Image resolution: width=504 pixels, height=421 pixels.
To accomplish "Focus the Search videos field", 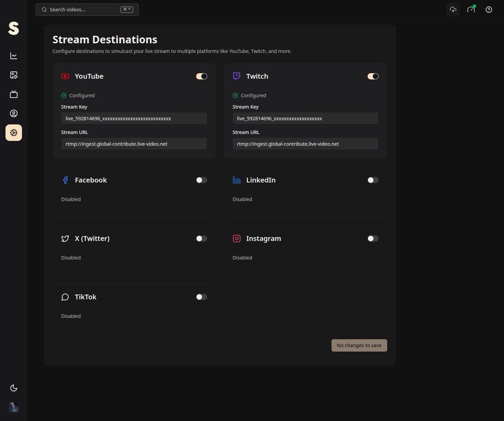I will (x=87, y=10).
